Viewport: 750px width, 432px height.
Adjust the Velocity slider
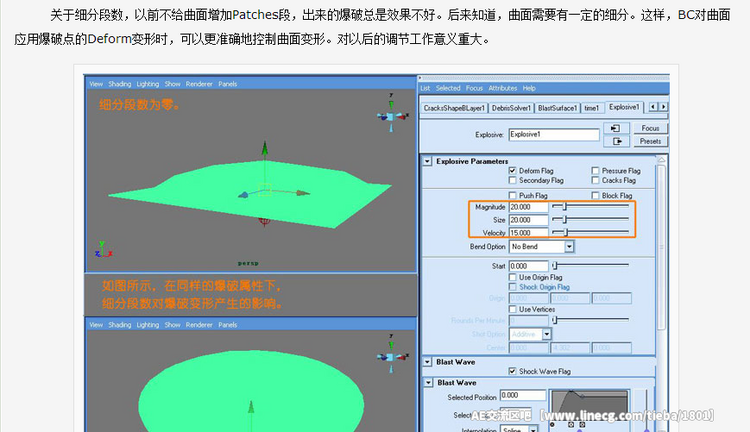pyautogui.click(x=590, y=233)
